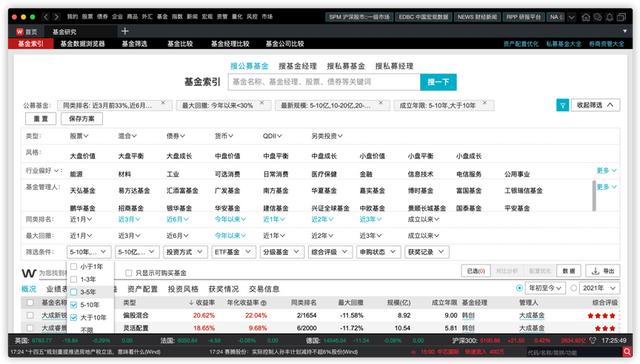Navigate forward with the arrow icon

pos(56,17)
